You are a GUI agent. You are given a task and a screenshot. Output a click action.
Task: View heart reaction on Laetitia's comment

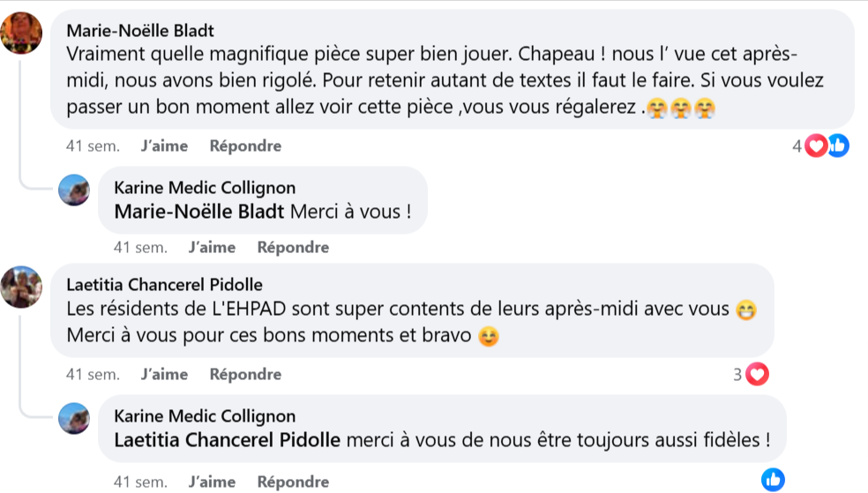point(757,375)
